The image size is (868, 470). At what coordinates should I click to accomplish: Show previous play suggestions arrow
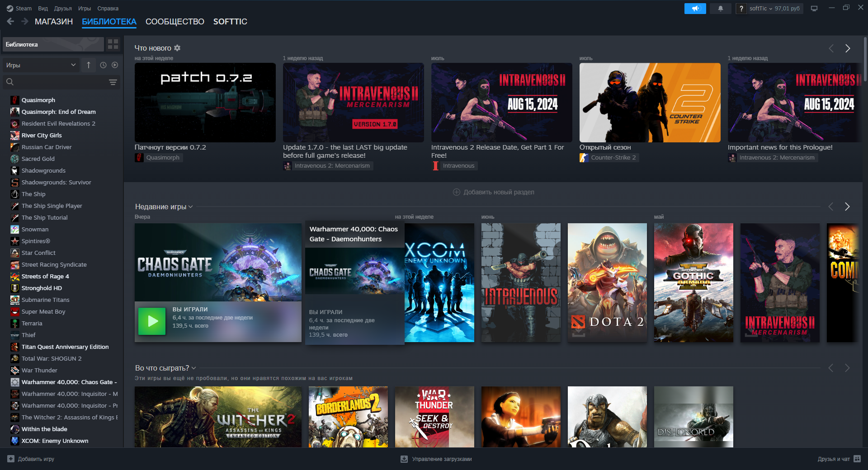point(830,368)
